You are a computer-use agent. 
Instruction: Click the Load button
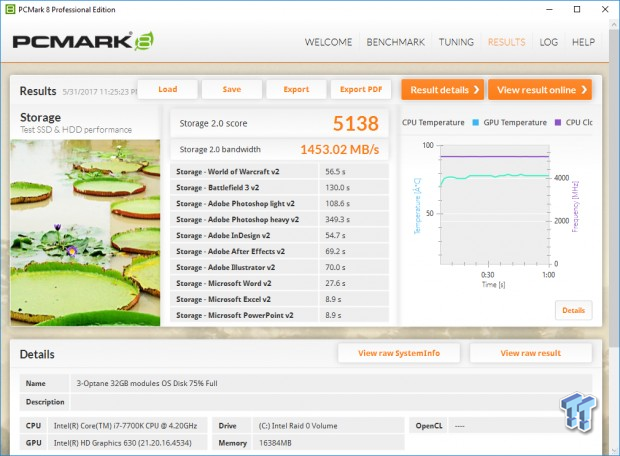click(168, 89)
